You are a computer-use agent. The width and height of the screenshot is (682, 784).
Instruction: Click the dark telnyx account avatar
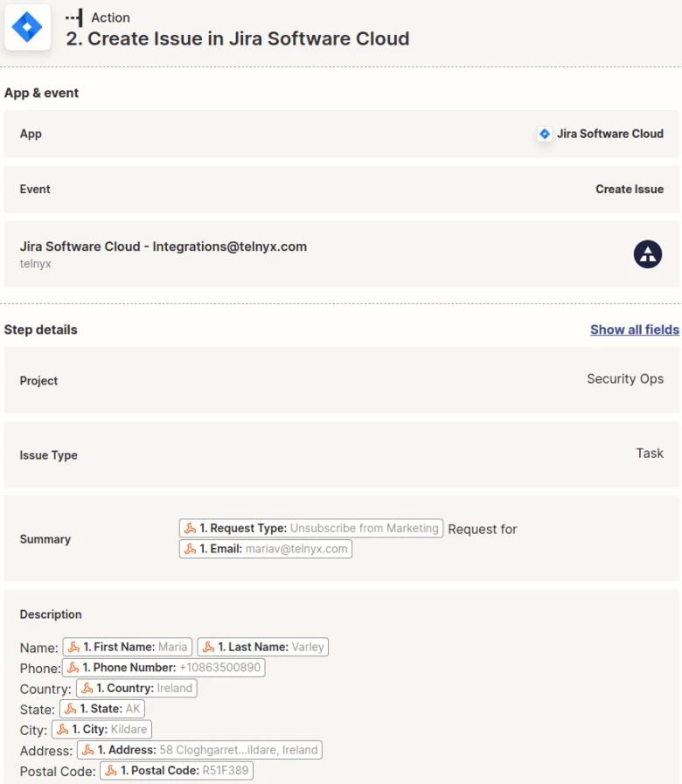[648, 254]
